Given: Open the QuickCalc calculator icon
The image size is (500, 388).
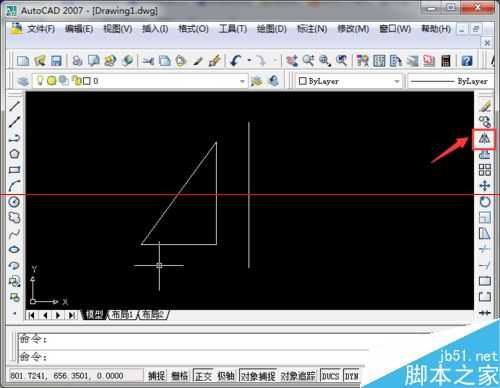Looking at the screenshot, I should point(446,61).
